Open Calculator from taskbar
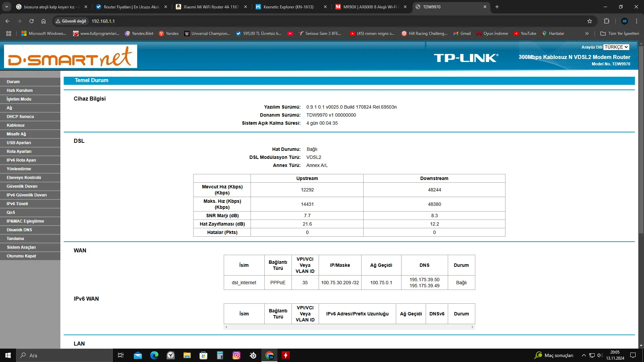The image size is (644, 362). click(220, 355)
